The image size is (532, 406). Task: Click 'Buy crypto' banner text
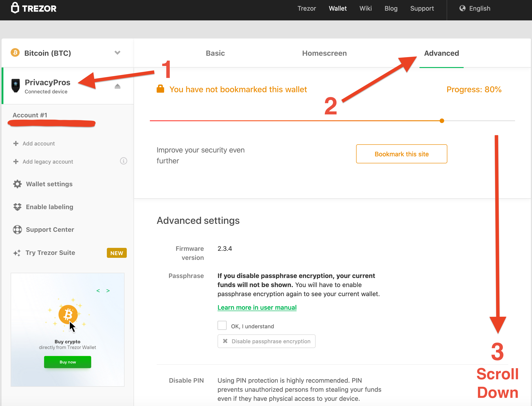[x=67, y=341]
